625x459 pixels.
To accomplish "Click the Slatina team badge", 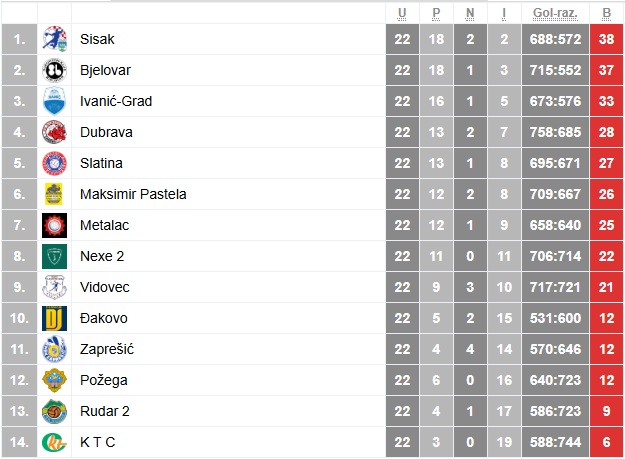I will (54, 164).
